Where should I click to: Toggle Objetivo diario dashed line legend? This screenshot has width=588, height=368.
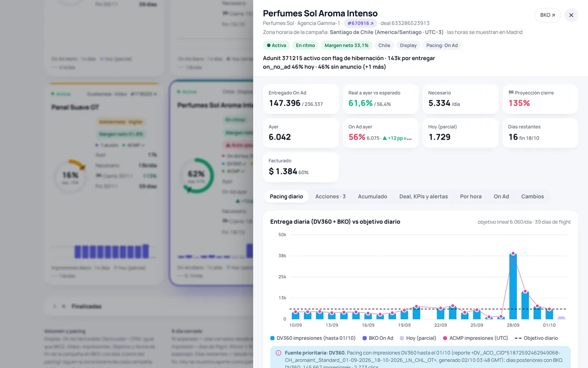point(536,338)
